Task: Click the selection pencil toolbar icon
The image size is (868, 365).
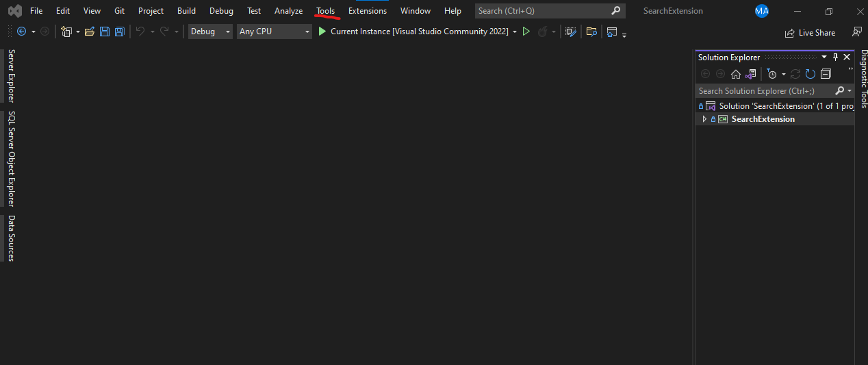Action: point(570,32)
